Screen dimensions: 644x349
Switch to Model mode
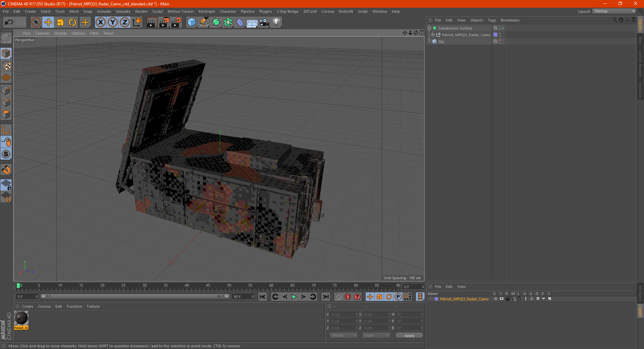coord(6,53)
